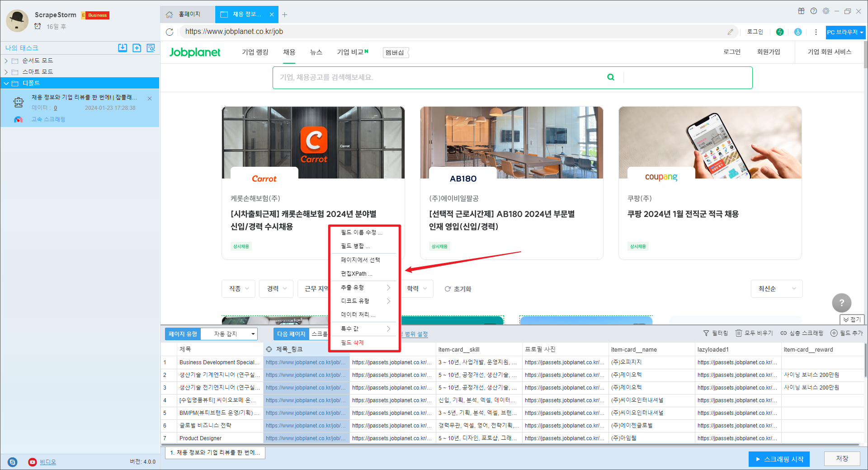Click the 회원가입 link on Jobplanet
This screenshot has height=470, width=868.
point(769,52)
